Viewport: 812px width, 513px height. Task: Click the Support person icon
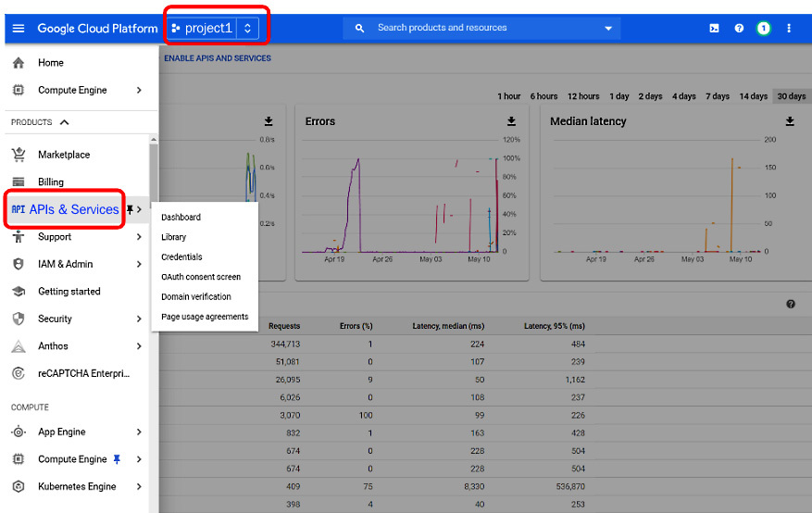[19, 236]
